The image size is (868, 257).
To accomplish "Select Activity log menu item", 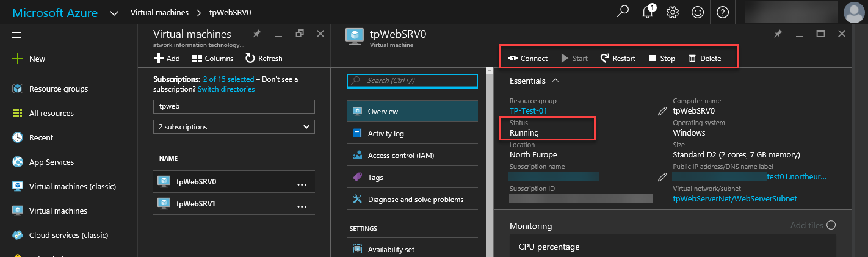I will (385, 134).
